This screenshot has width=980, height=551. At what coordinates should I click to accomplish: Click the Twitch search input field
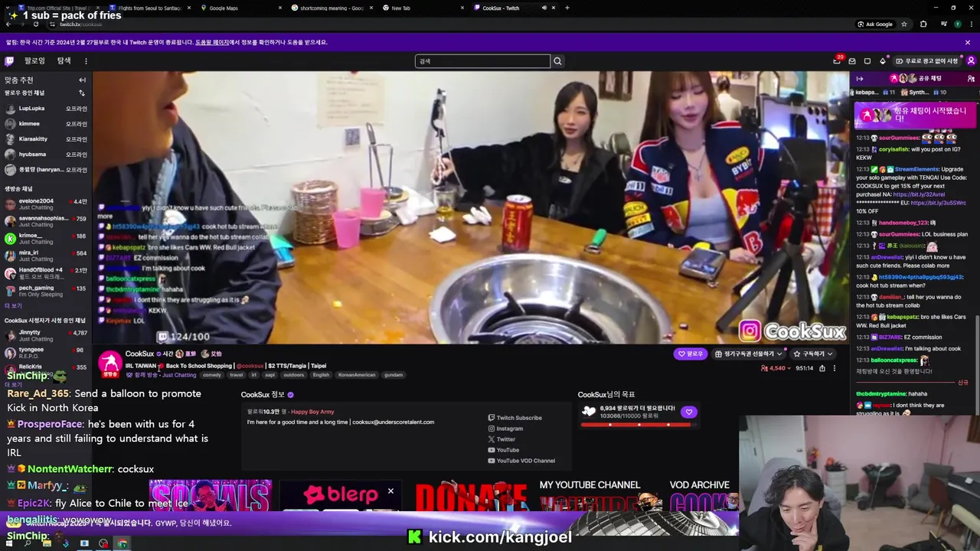pos(482,61)
